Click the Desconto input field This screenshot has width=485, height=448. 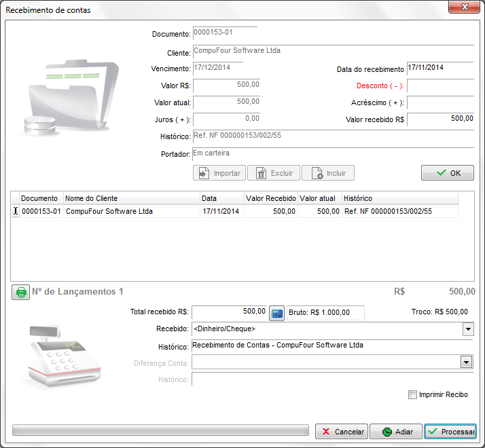[x=439, y=86]
